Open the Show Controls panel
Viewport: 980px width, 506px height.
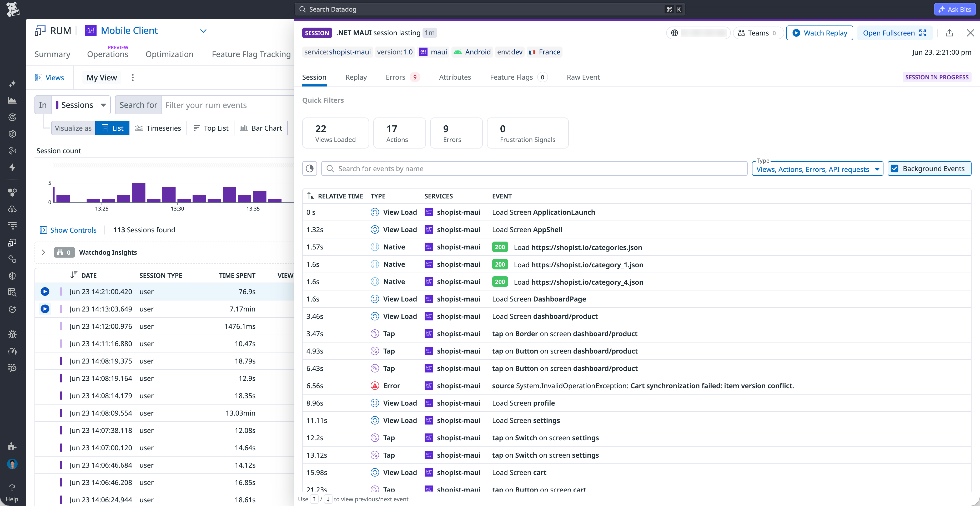(x=68, y=230)
